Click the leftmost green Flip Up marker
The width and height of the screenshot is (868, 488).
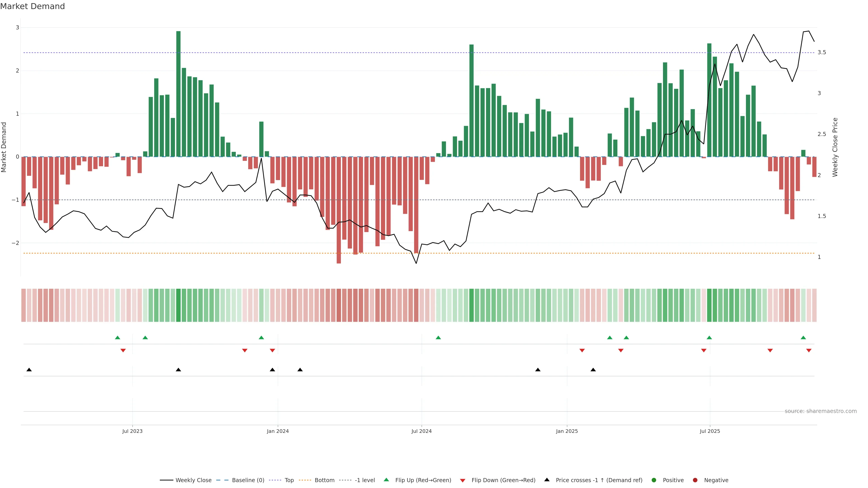pos(117,338)
